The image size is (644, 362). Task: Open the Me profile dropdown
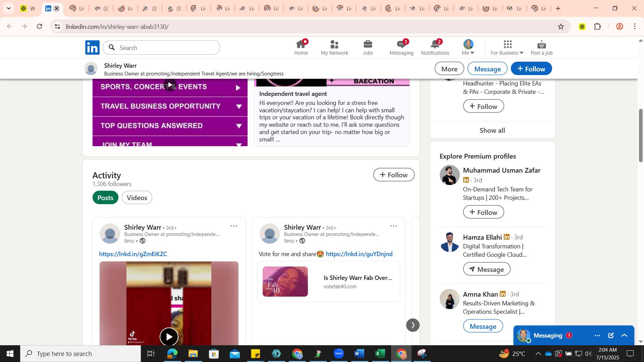[468, 47]
